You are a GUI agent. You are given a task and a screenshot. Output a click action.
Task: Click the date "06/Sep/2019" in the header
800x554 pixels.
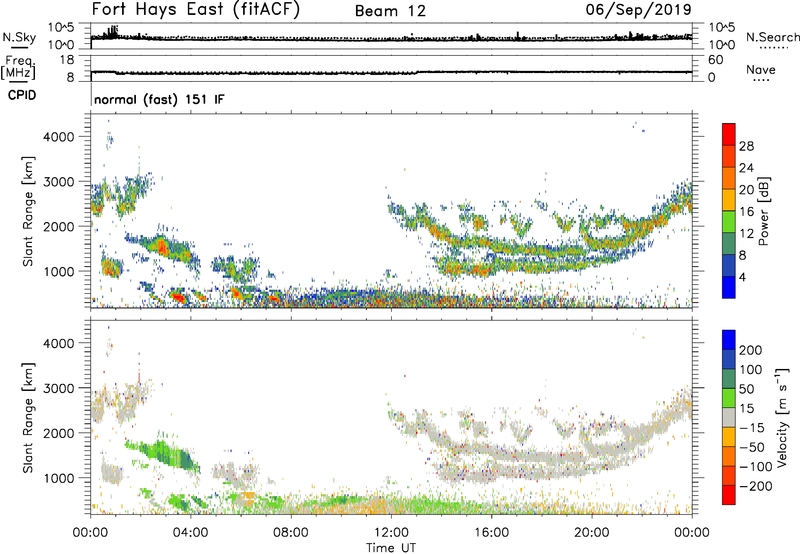tap(638, 9)
